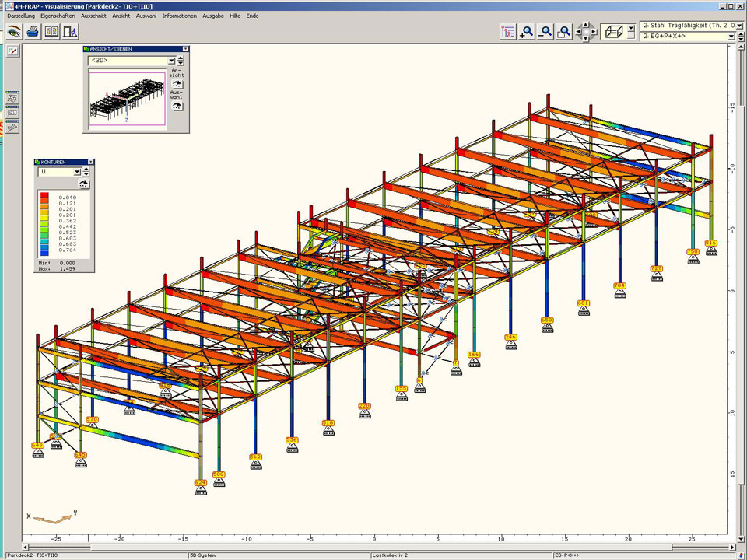747x560 pixels.
Task: Collapse the ANSICHT/EBENEN panel title arrow
Action: [x=185, y=49]
